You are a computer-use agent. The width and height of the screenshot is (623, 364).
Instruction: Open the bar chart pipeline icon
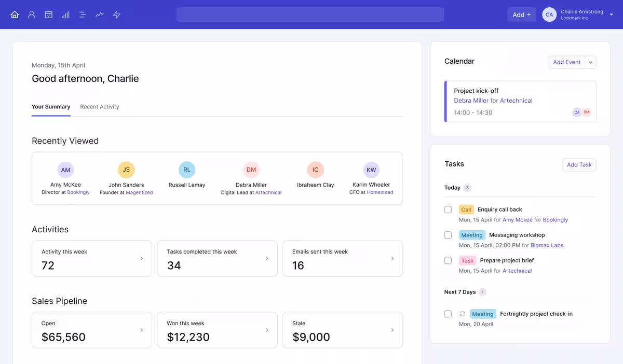pyautogui.click(x=65, y=15)
